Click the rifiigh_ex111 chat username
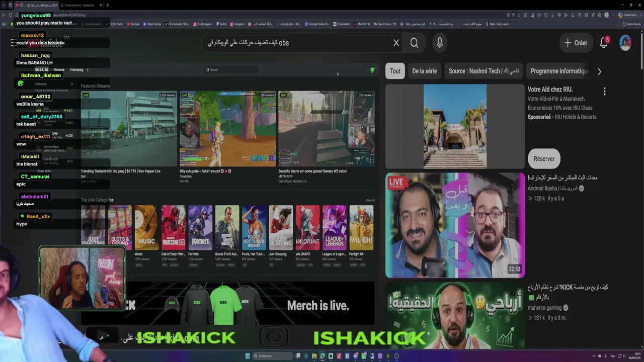This screenshot has height=362, width=644. pos(36,137)
